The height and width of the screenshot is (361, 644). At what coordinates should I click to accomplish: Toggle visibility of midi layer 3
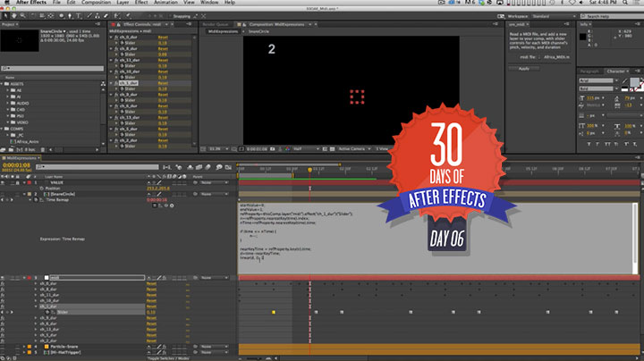tap(3, 278)
